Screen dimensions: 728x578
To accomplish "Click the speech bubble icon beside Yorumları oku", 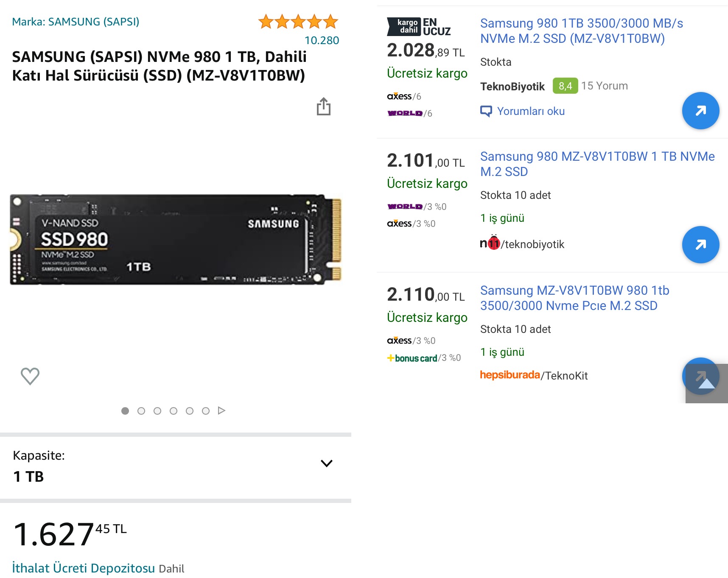I will (x=486, y=111).
